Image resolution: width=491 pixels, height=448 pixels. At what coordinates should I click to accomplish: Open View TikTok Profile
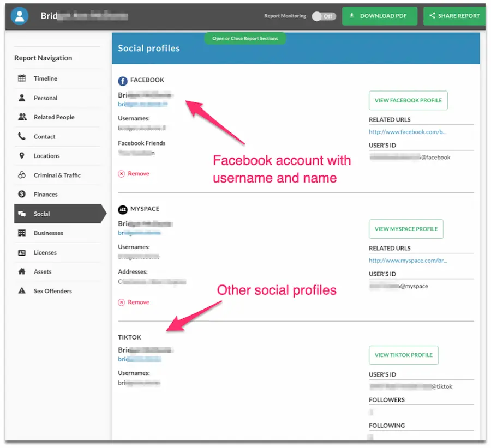click(x=403, y=355)
